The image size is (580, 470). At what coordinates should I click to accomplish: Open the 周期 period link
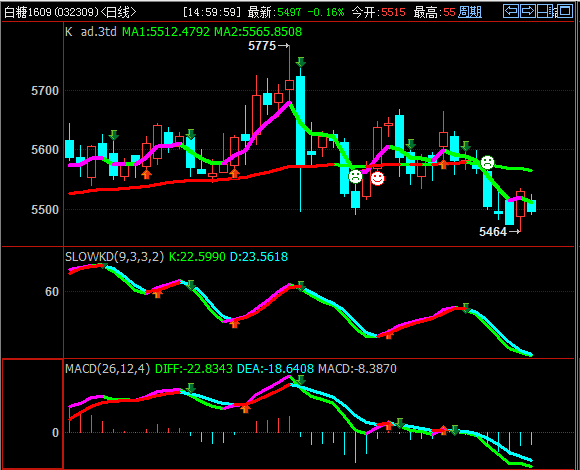coord(470,12)
